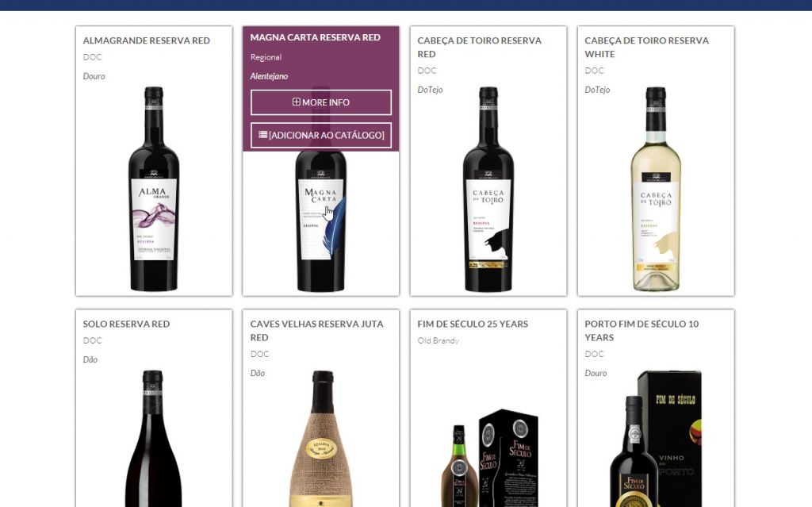Select the Cabeça de Toiro Reserva White bottle
812x507 pixels.
pos(656,189)
